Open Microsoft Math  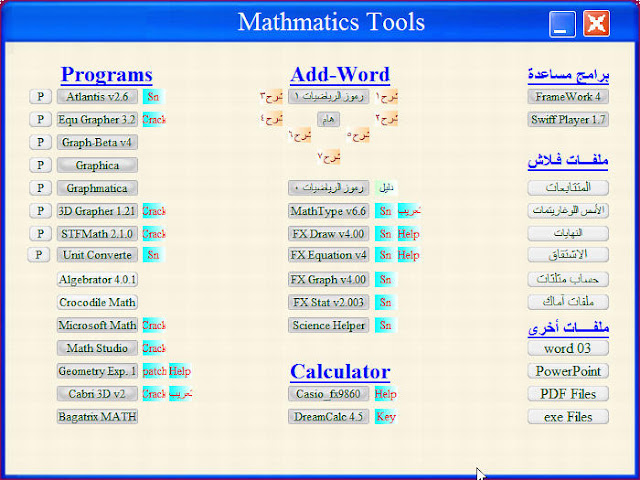(x=97, y=325)
